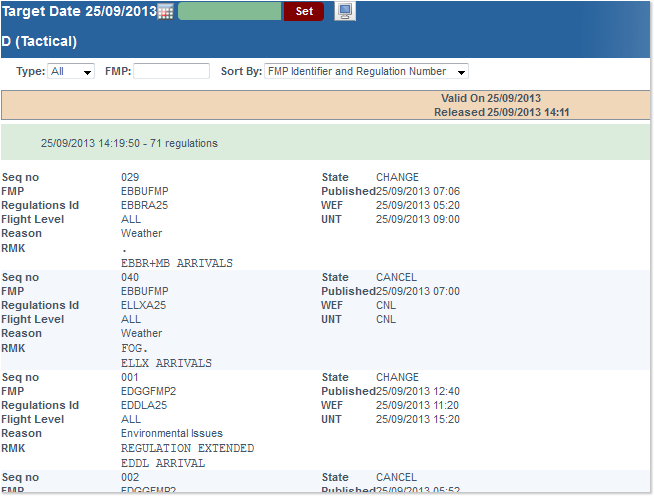This screenshot has height=496, width=654.
Task: Select regulation Id ELLXA25
Action: pyautogui.click(x=144, y=305)
